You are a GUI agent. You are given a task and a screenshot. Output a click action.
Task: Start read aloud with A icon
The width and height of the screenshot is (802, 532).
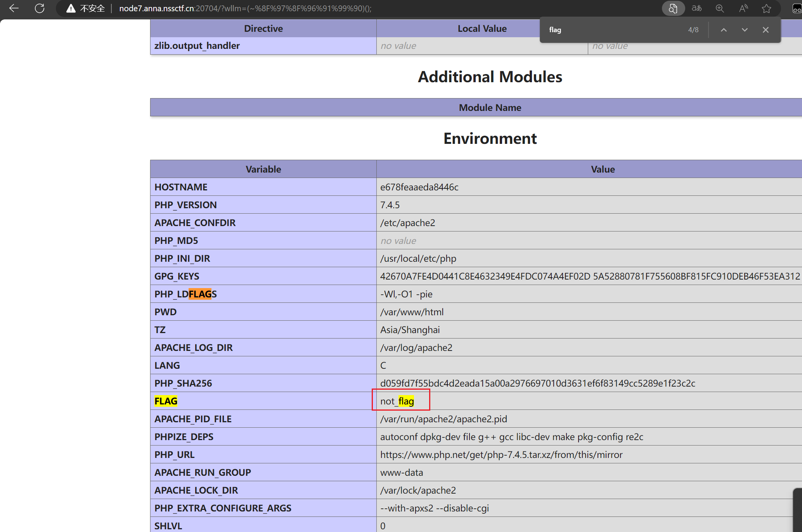click(743, 8)
